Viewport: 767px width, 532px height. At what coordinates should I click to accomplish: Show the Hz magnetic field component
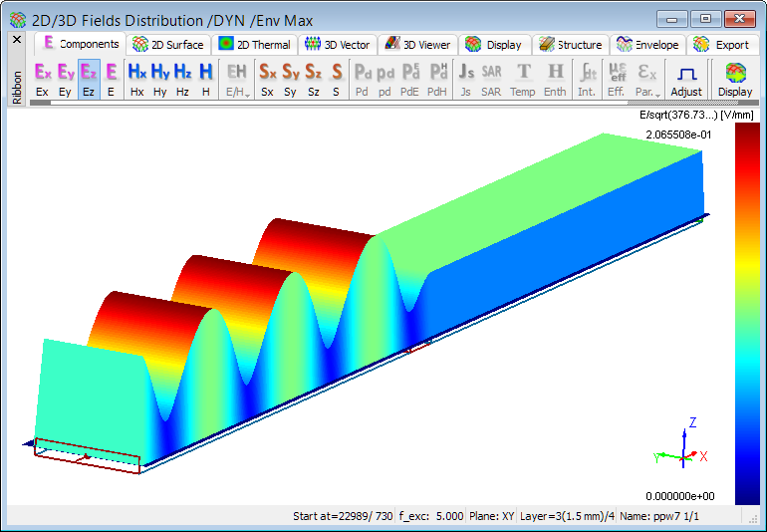pyautogui.click(x=183, y=78)
